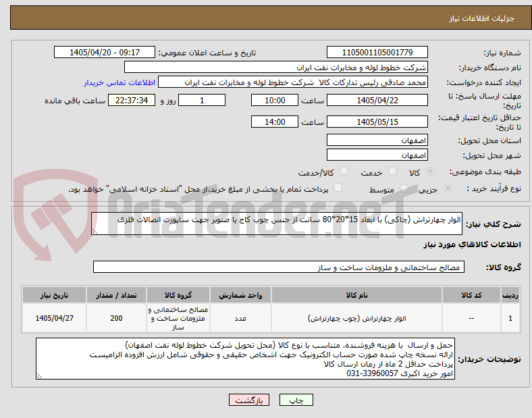The width and height of the screenshot is (532, 418).
Task: Select the خدمت radio button
Action: click(x=392, y=172)
